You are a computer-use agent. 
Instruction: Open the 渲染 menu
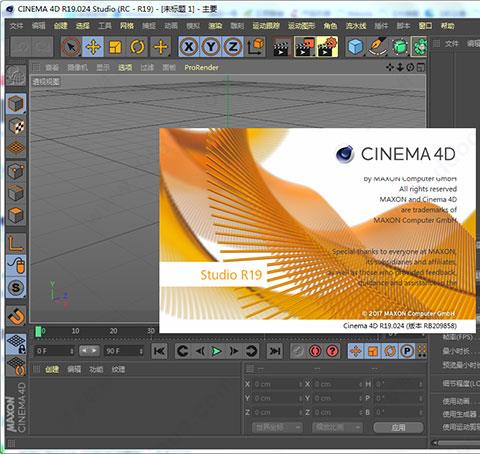(x=215, y=26)
